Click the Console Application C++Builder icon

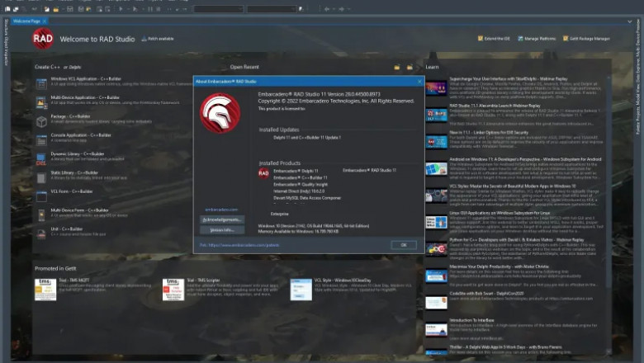(41, 140)
